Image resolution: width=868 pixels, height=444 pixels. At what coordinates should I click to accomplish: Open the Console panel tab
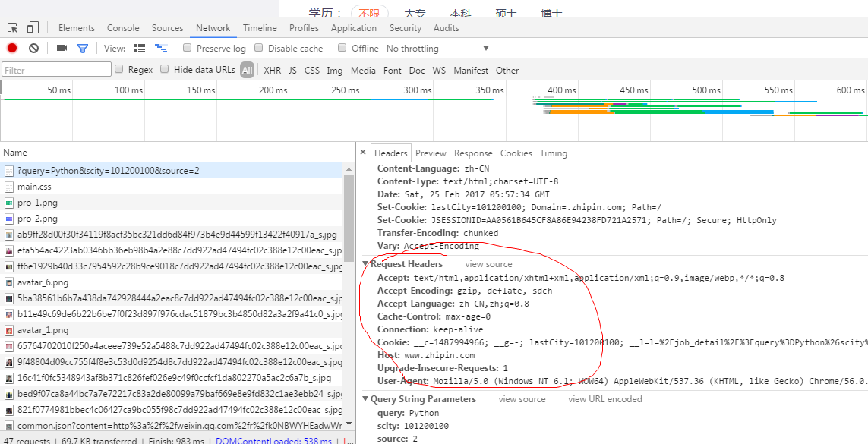pyautogui.click(x=123, y=28)
